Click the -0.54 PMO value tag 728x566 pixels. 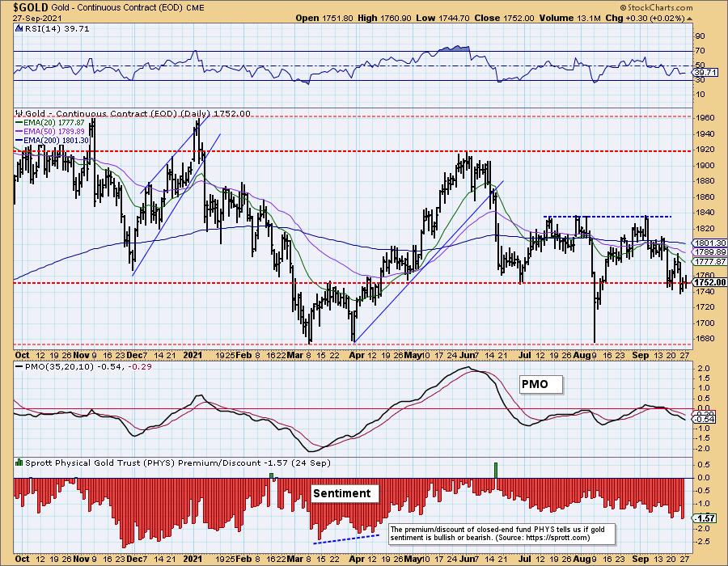(x=705, y=420)
